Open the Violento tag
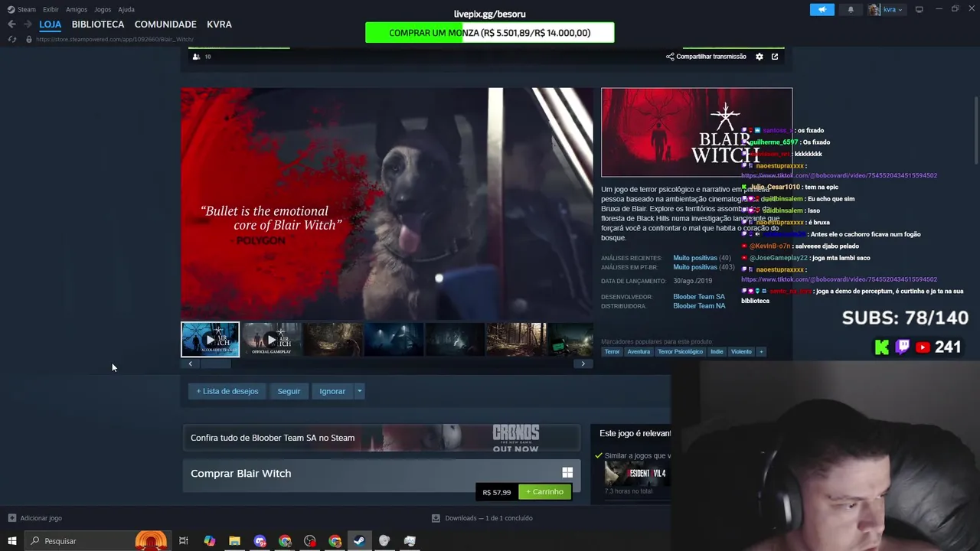Image resolution: width=980 pixels, height=551 pixels. pos(741,352)
